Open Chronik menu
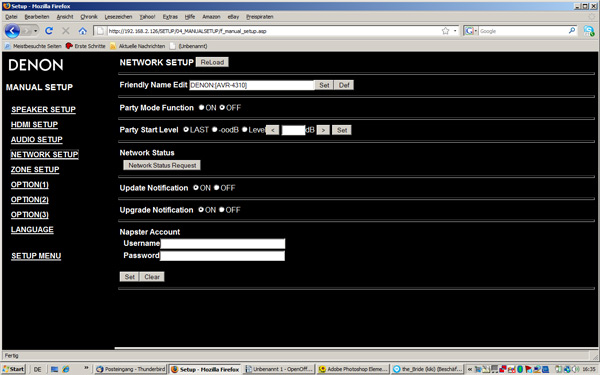Viewport: 600px width, 375px height. (89, 17)
